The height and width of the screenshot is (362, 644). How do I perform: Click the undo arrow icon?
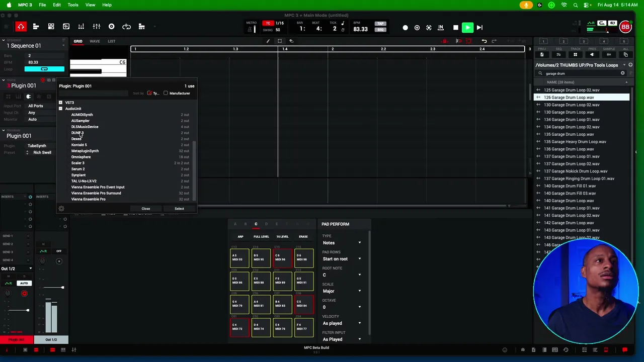click(x=484, y=41)
